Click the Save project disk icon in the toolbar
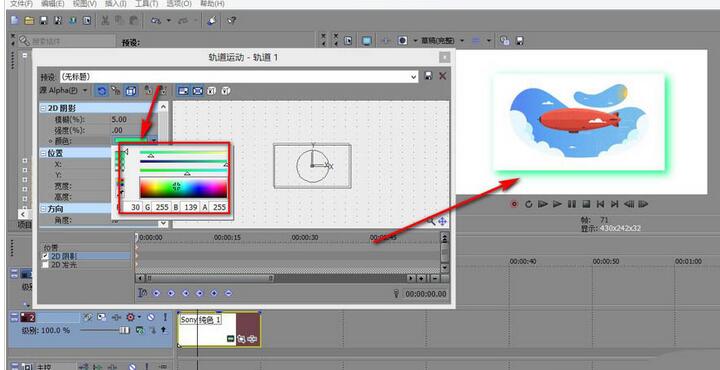Image resolution: width=720 pixels, height=370 pixels. point(44,20)
